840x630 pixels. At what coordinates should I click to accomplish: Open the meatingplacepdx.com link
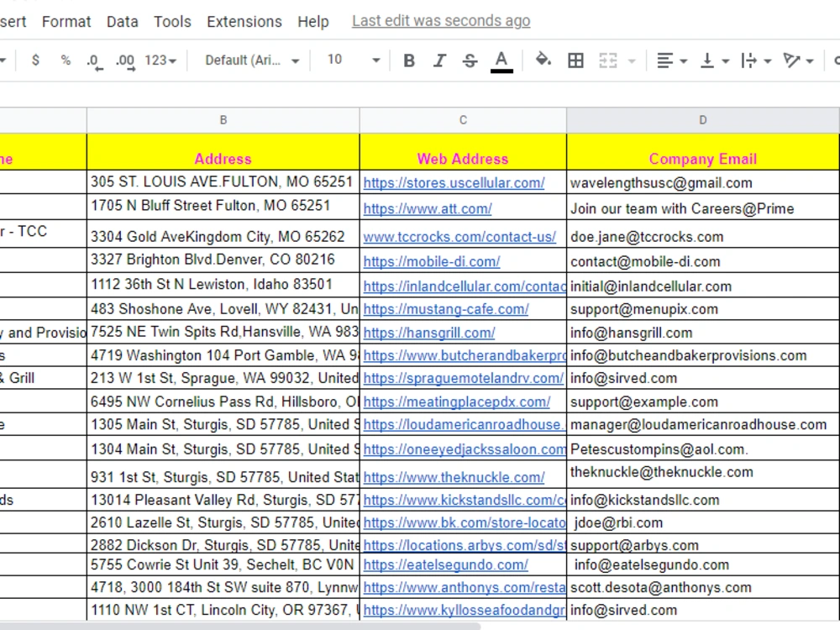click(x=456, y=402)
